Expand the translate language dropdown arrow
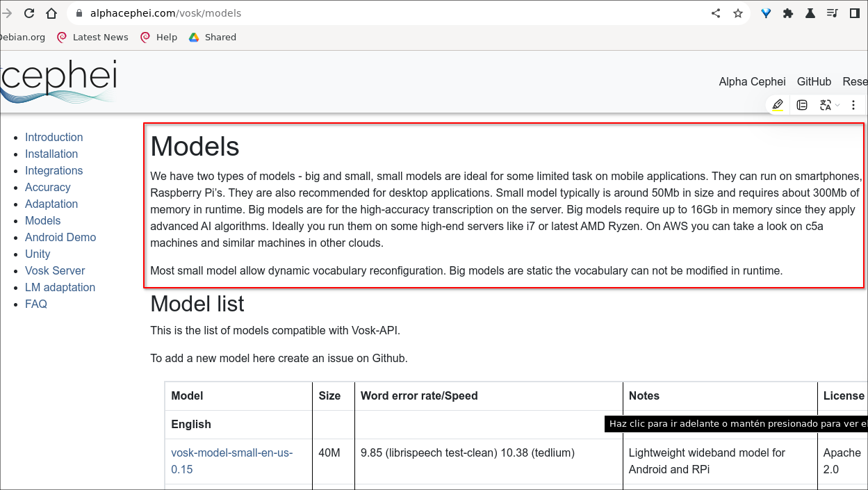868x490 pixels. 837,106
